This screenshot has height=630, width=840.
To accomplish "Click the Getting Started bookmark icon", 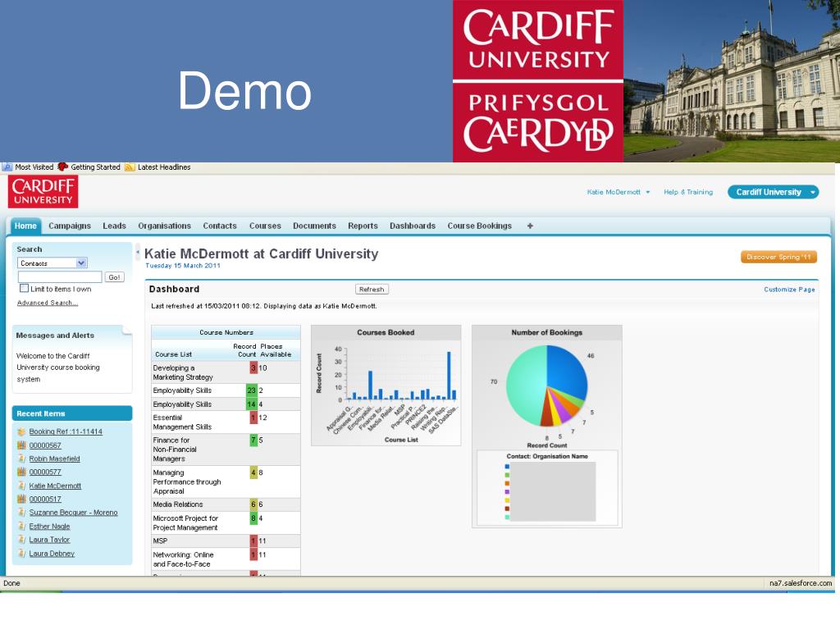I will click(62, 167).
